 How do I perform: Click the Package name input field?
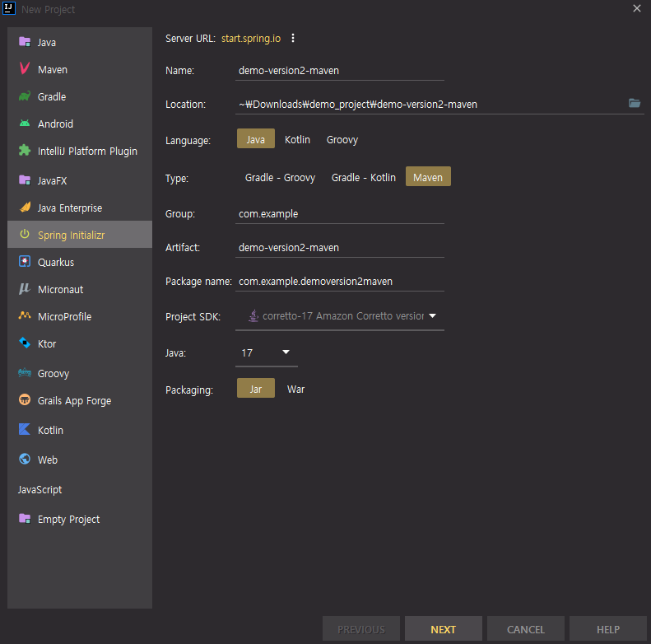click(340, 282)
